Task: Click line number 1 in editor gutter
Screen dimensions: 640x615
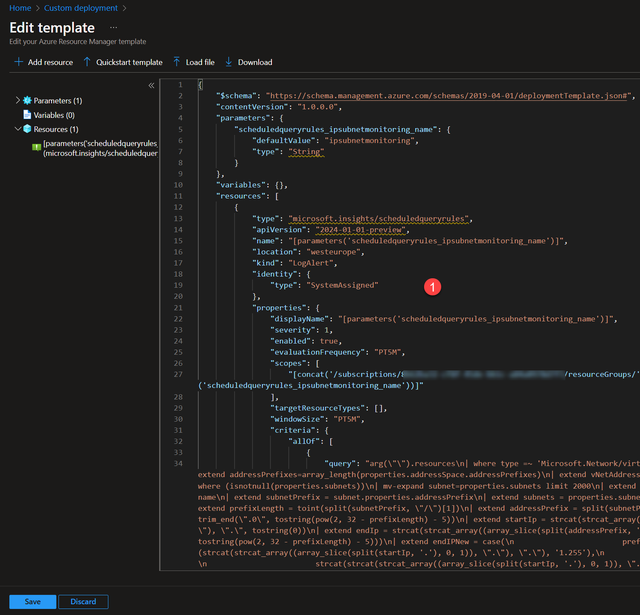Action: pyautogui.click(x=180, y=85)
